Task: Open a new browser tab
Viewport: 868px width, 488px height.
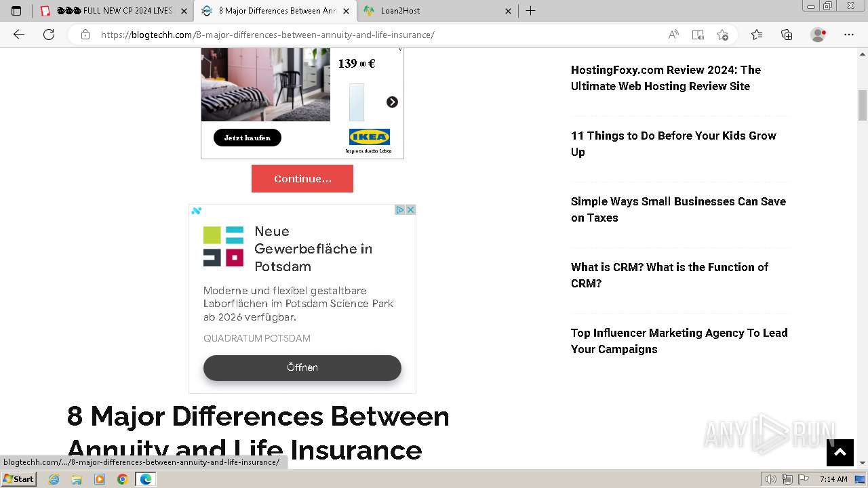Action: (530, 11)
